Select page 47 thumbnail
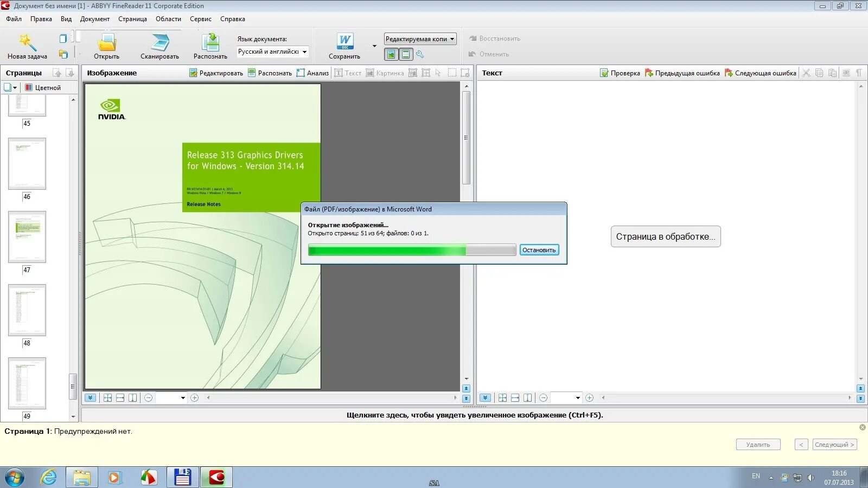Image resolution: width=868 pixels, height=488 pixels. 27,237
